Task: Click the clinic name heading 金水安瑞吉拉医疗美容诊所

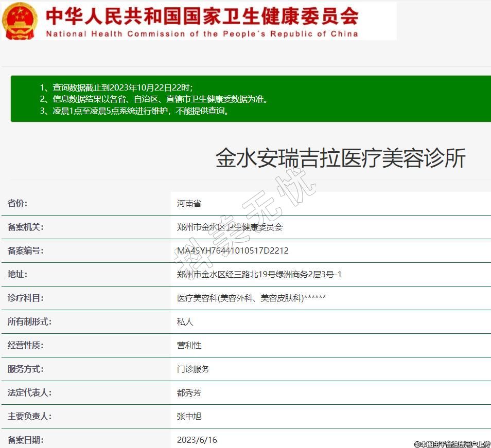Action: [340, 158]
